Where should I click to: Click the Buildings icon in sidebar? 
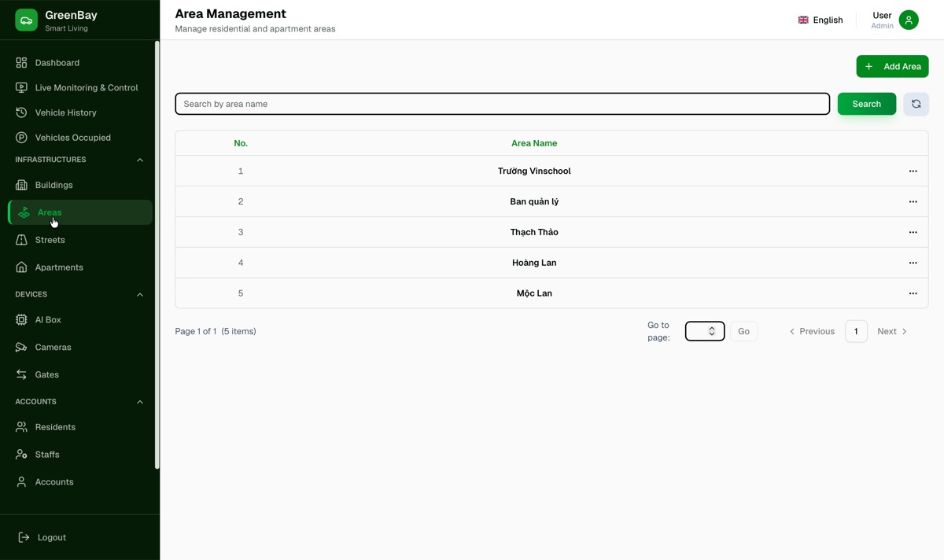coord(21,185)
